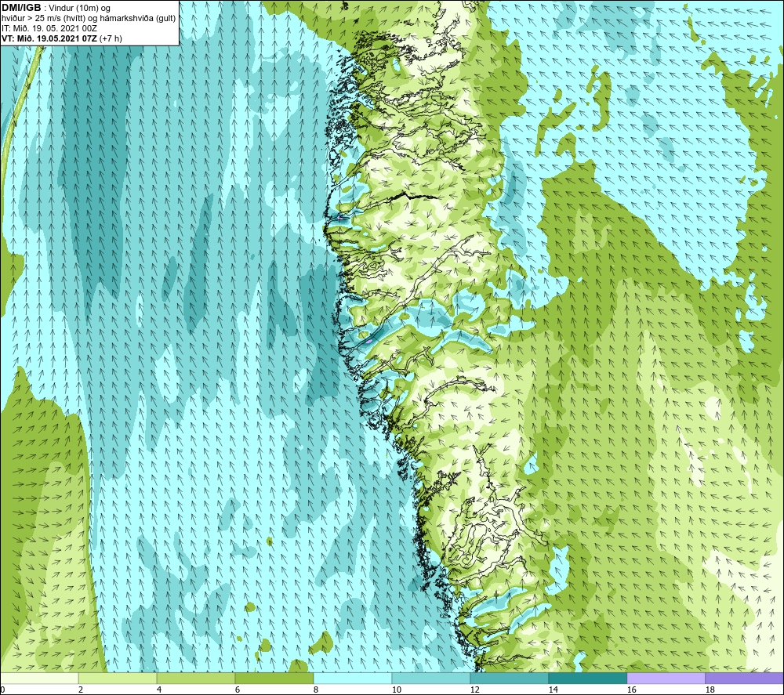The width and height of the screenshot is (784, 695).
Task: Click the "hviður > 25 m/s (hvítt)" line
Action: pos(43,19)
